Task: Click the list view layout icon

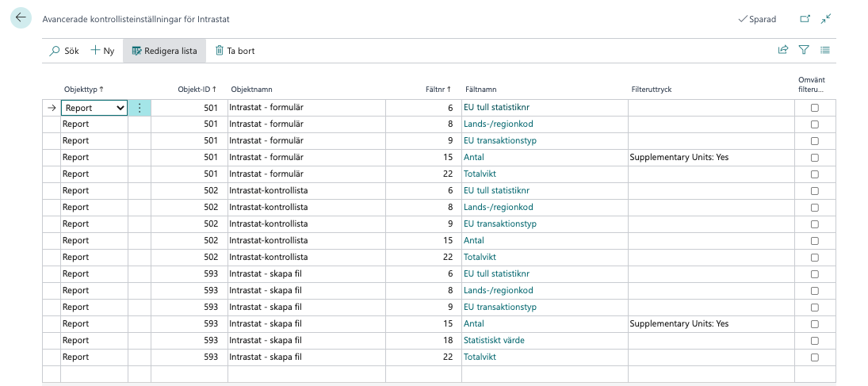Action: pos(825,50)
